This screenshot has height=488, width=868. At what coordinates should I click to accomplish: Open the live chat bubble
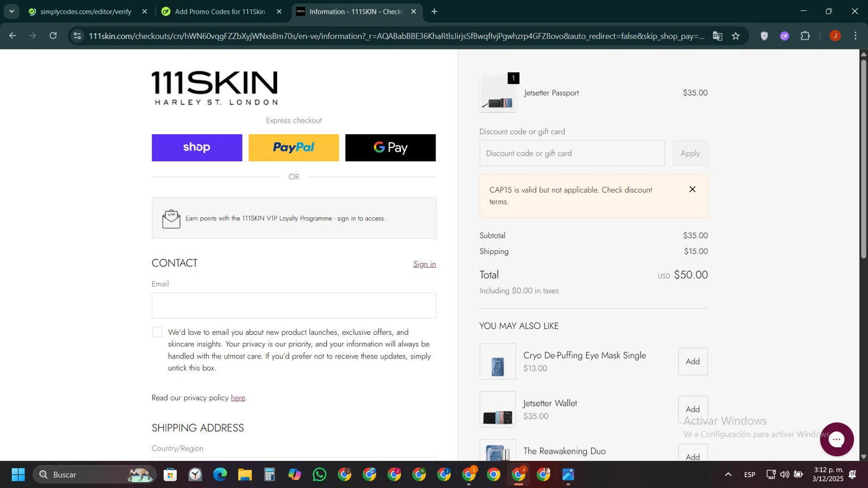point(837,439)
